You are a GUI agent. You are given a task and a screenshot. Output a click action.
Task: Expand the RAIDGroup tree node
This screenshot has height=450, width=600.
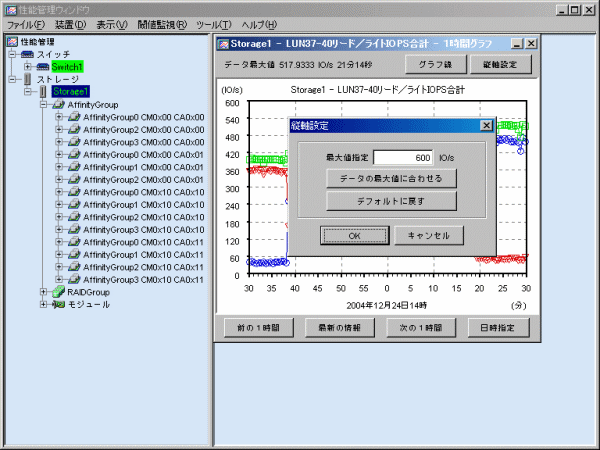[43, 292]
